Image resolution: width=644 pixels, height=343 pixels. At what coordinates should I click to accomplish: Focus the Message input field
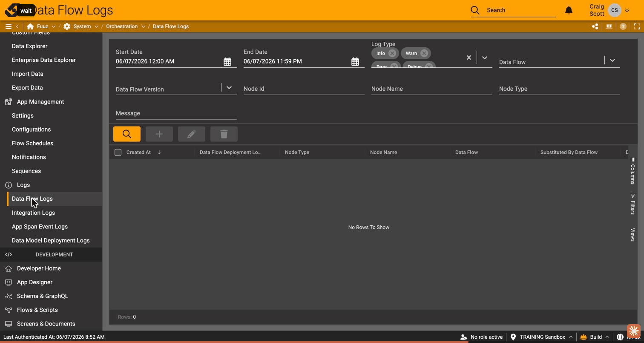[176, 113]
